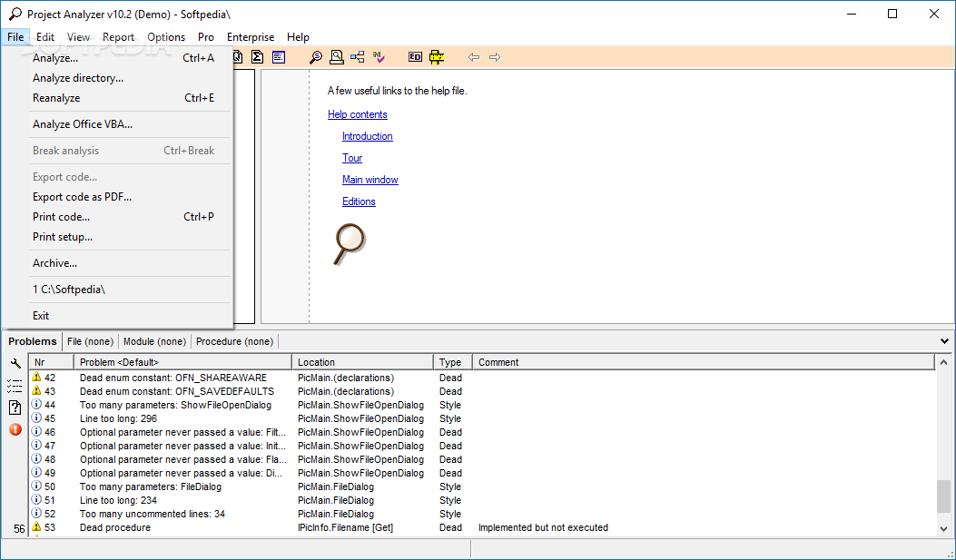Open the View menu

click(x=78, y=37)
